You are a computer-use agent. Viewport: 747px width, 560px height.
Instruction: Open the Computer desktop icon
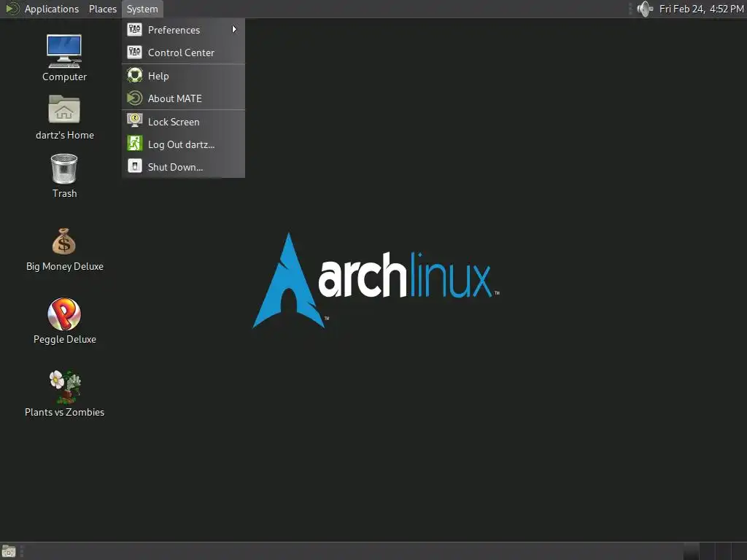click(x=64, y=52)
